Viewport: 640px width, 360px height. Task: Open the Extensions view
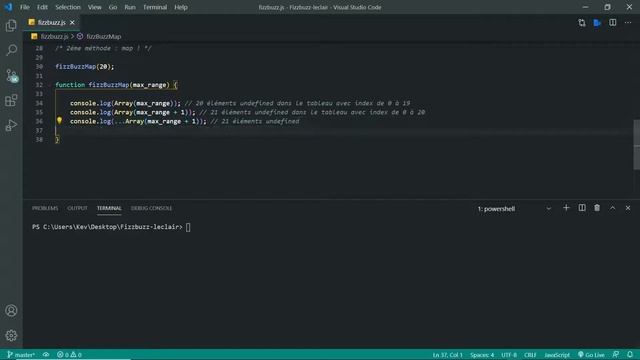click(x=11, y=100)
